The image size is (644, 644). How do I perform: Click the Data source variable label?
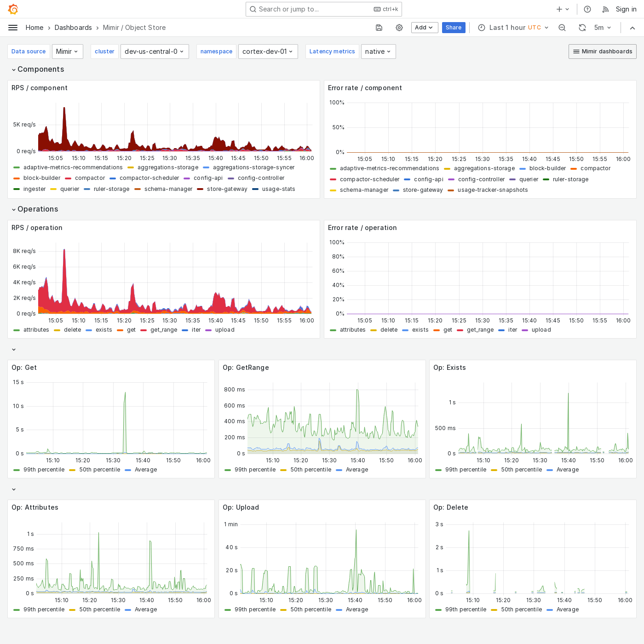point(29,52)
